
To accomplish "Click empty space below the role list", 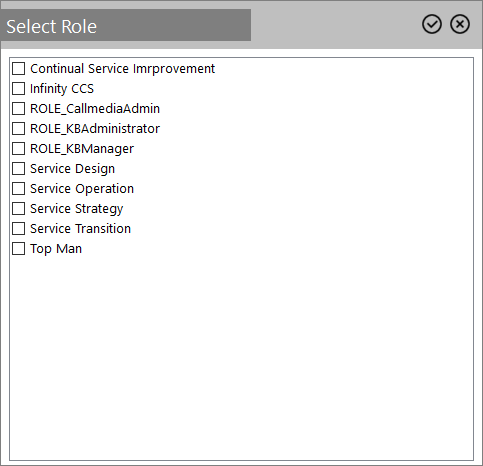I will click(x=241, y=357).
